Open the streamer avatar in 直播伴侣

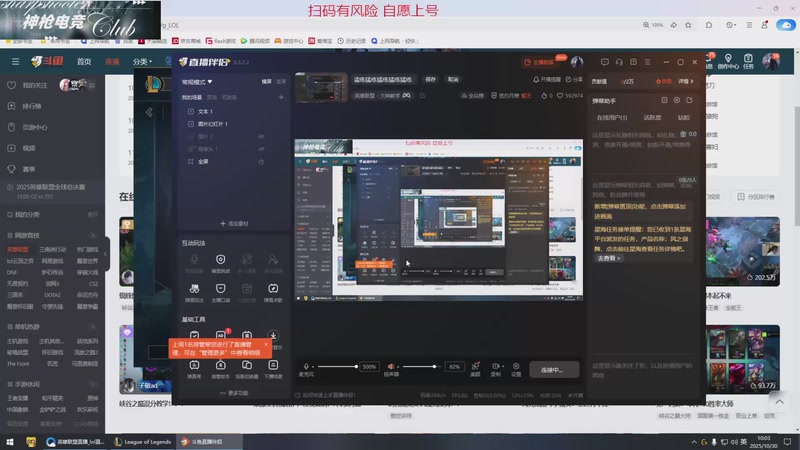(x=577, y=62)
